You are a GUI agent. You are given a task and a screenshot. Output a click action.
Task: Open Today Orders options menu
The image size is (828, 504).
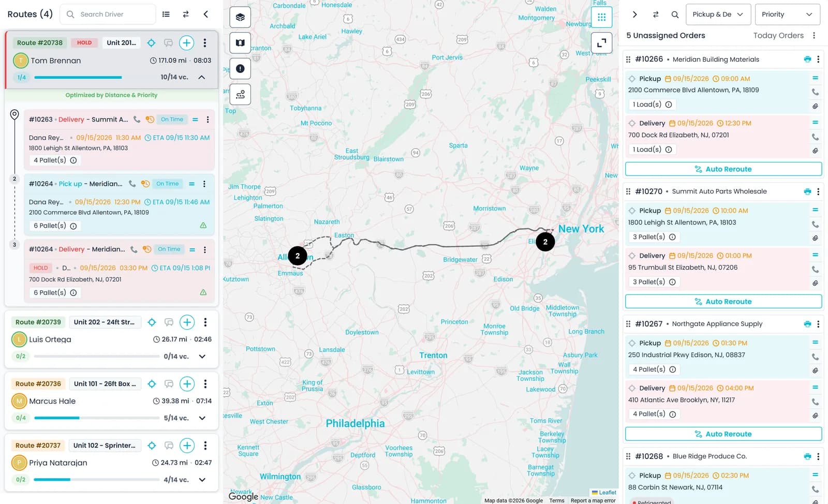[814, 36]
